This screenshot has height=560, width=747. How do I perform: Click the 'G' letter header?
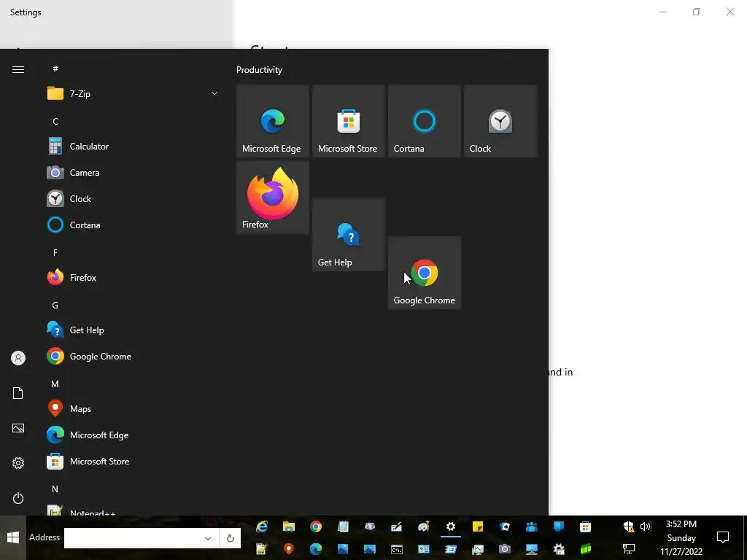(x=55, y=306)
